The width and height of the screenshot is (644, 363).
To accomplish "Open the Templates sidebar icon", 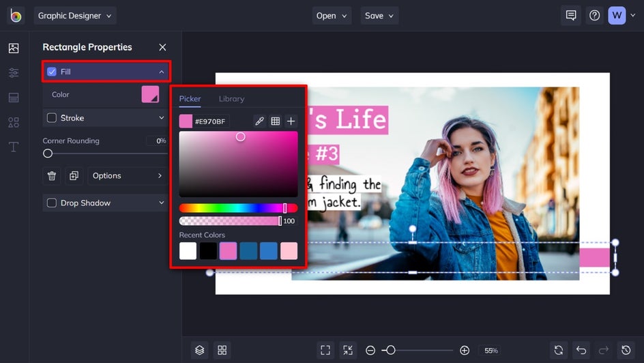I will click(14, 98).
